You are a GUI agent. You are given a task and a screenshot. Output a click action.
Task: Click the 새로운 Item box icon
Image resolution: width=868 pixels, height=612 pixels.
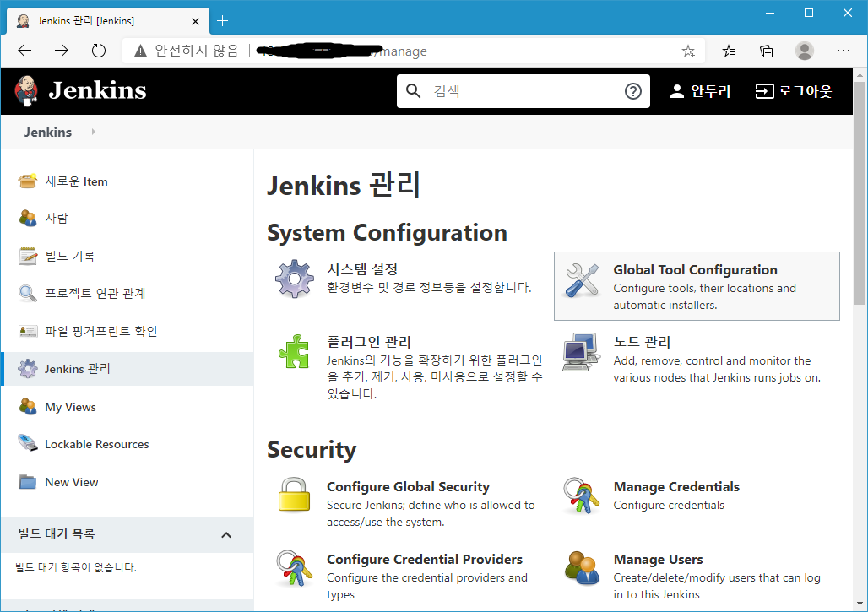click(28, 181)
